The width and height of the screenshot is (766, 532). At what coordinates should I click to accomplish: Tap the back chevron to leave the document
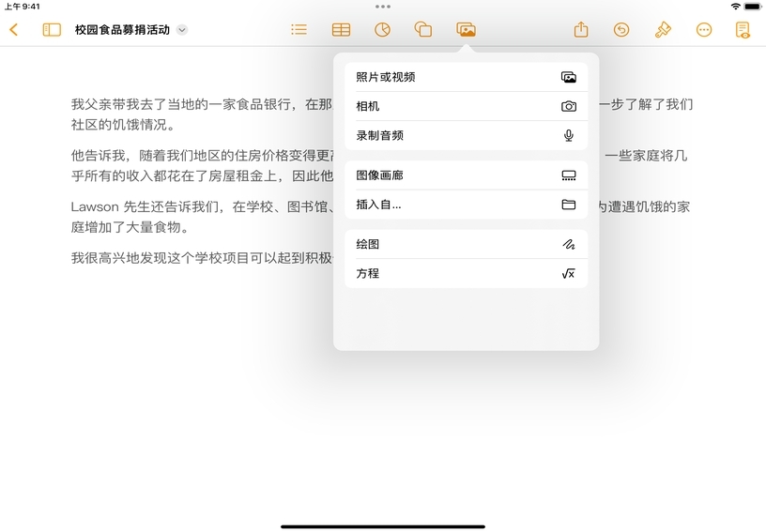tap(13, 30)
